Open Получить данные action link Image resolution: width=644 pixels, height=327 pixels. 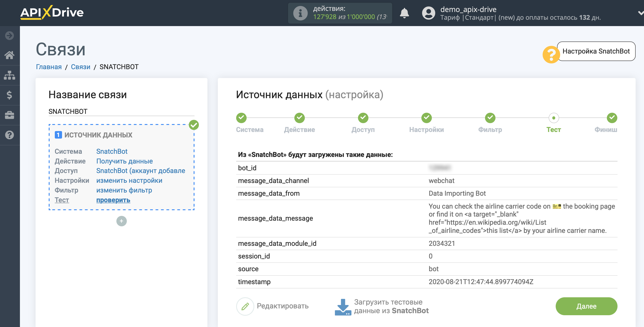(125, 161)
